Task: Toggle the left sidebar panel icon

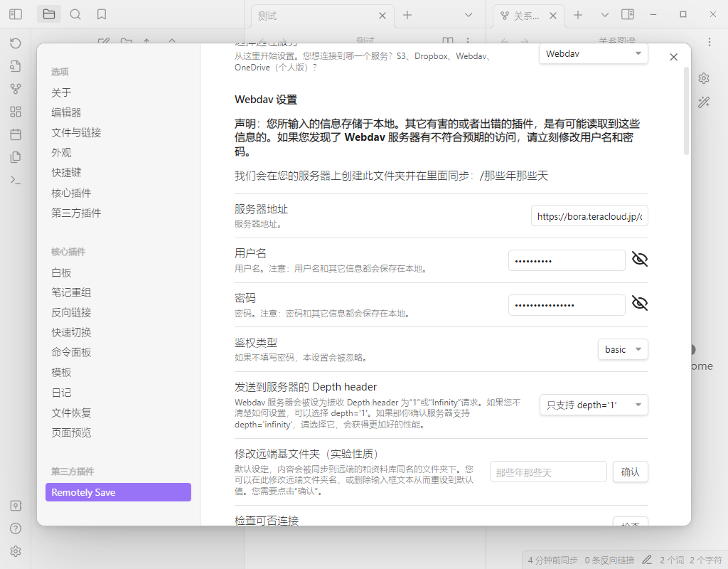Action: click(16, 14)
